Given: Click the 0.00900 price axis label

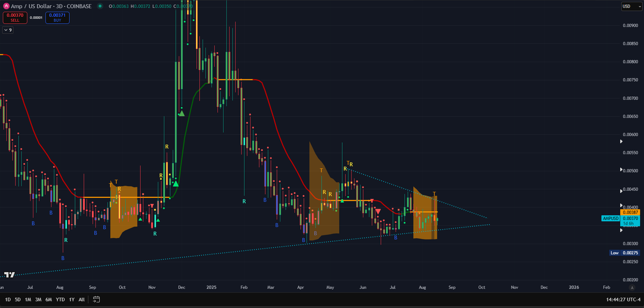Looking at the screenshot, I should point(630,25).
